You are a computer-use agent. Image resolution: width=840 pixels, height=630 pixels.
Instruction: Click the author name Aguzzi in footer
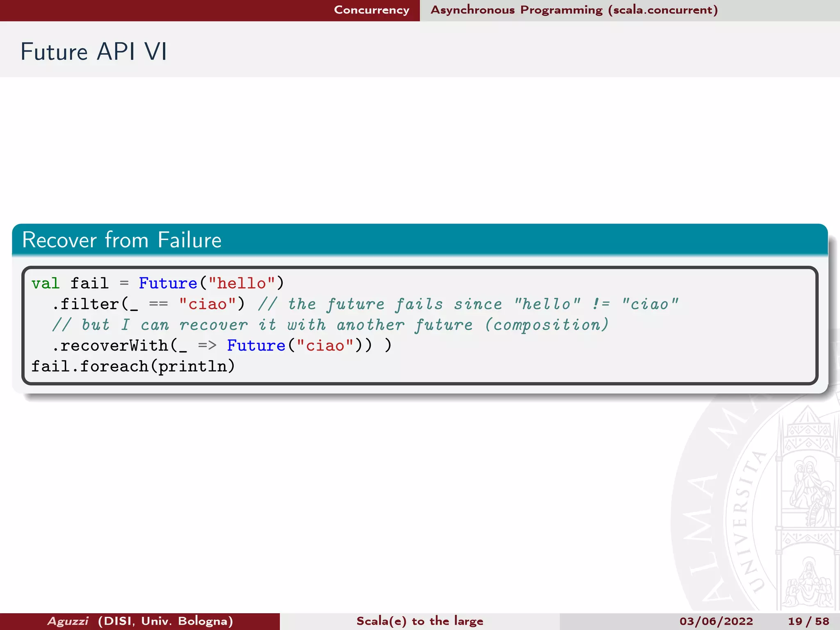pos(68,621)
